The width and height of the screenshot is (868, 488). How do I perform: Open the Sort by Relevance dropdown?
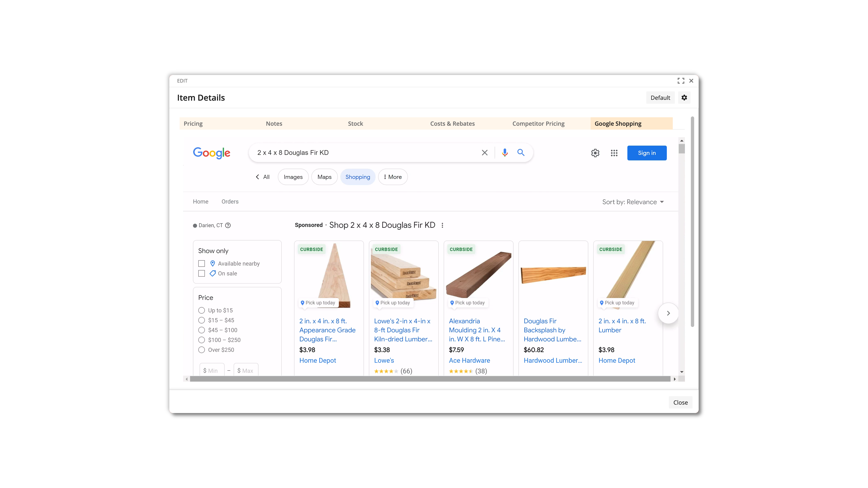tap(633, 202)
